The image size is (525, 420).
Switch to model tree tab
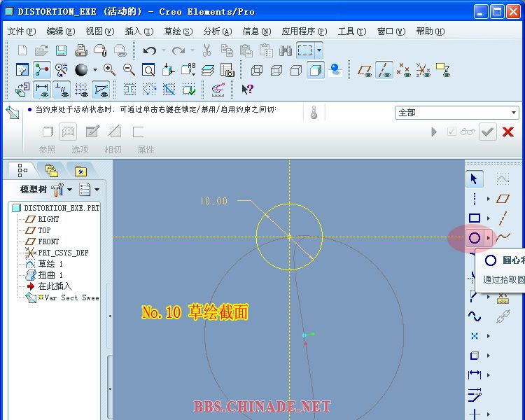pyautogui.click(x=22, y=171)
